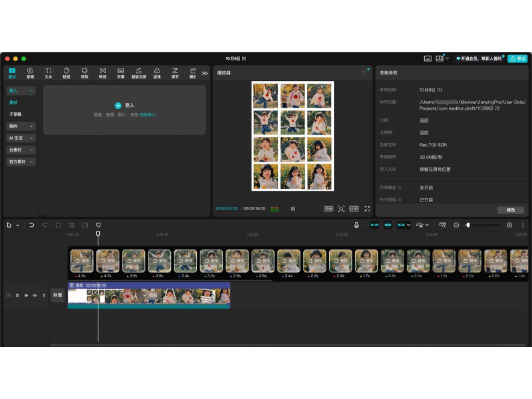Click the microphone record voiceover icon

356,225
